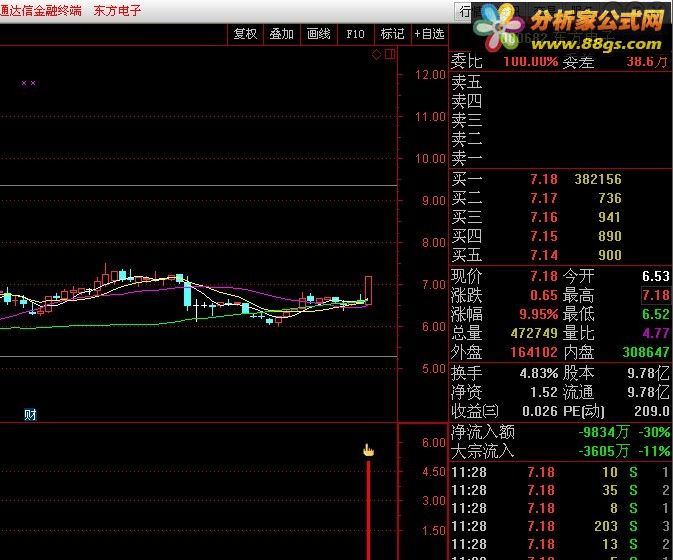The height and width of the screenshot is (560, 673).
Task: Select the 卖三 order row
Action: coord(561,120)
